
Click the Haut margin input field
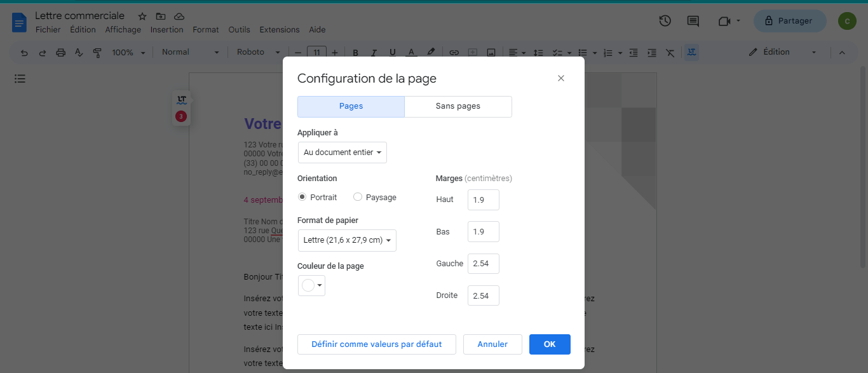[x=483, y=200]
